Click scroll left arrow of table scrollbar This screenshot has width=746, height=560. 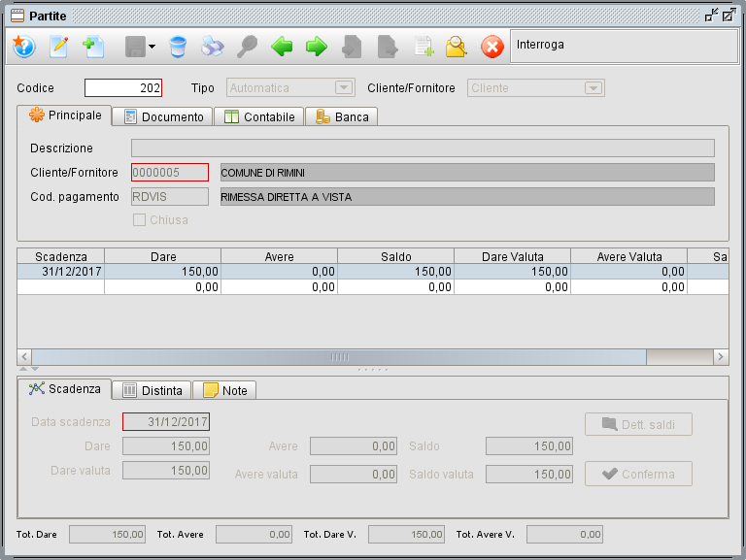[x=24, y=356]
